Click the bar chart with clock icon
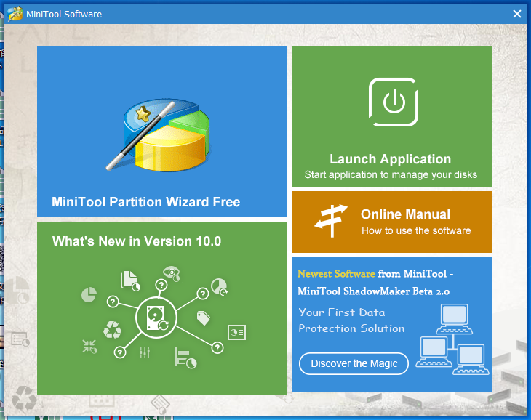The image size is (531, 420). tap(185, 358)
